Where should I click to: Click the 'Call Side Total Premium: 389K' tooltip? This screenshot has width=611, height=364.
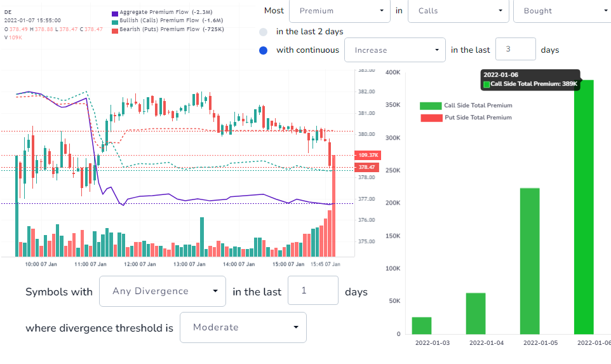(530, 80)
